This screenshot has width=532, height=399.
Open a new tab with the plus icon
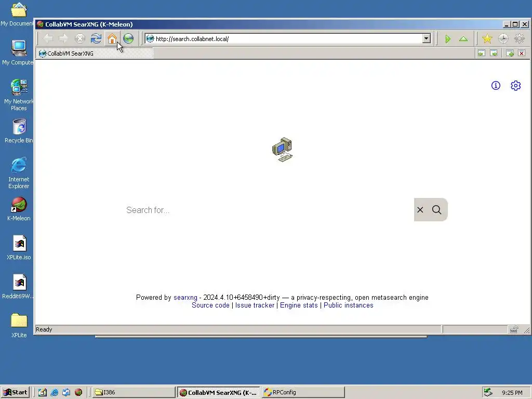tap(510, 54)
